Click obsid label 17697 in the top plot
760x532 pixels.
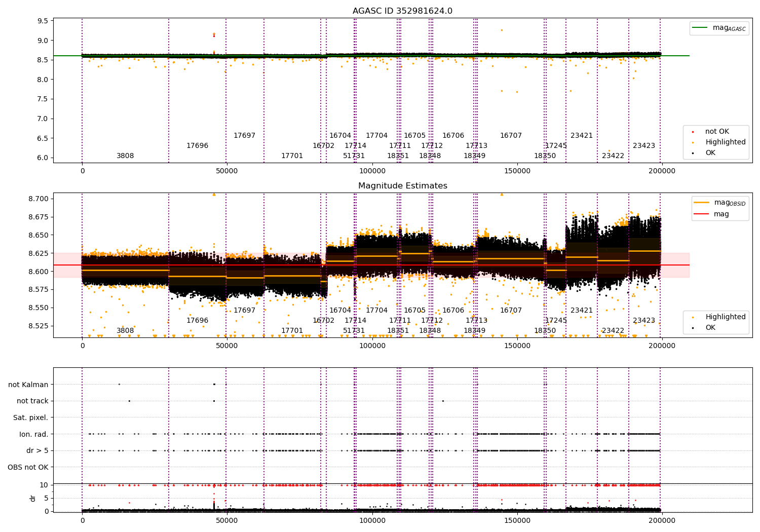[244, 136]
